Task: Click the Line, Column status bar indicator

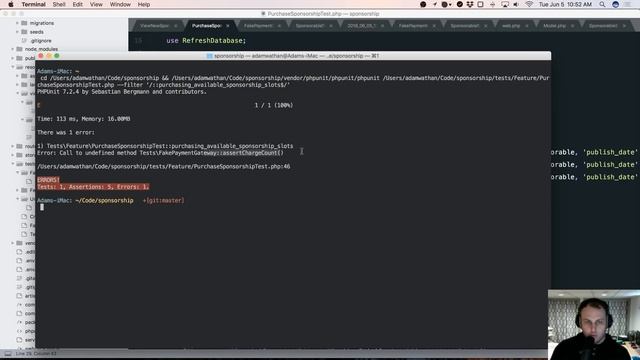Action: (x=36, y=353)
